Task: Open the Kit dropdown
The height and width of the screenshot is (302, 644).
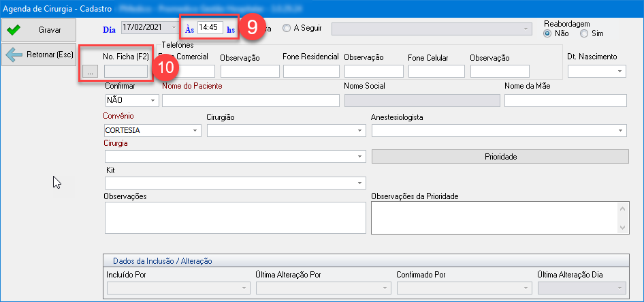Action: pos(359,183)
